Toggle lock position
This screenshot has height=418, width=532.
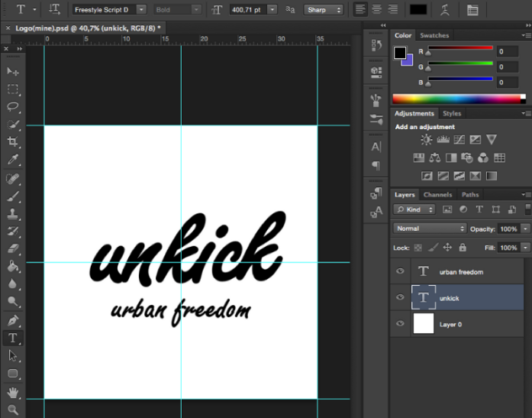coord(447,248)
